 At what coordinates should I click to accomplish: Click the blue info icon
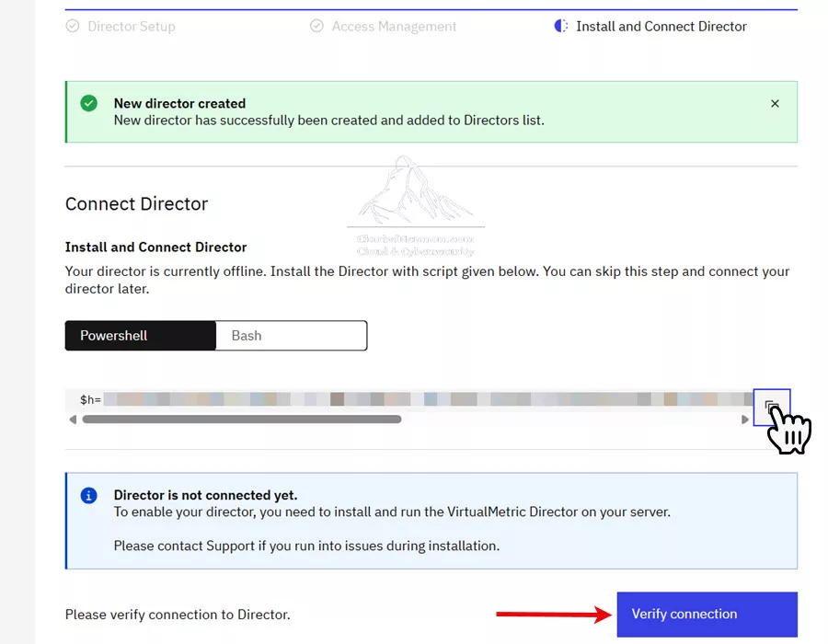coord(88,495)
